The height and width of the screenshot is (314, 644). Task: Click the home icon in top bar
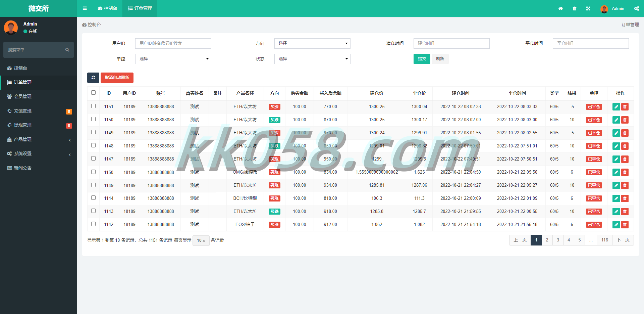point(560,8)
